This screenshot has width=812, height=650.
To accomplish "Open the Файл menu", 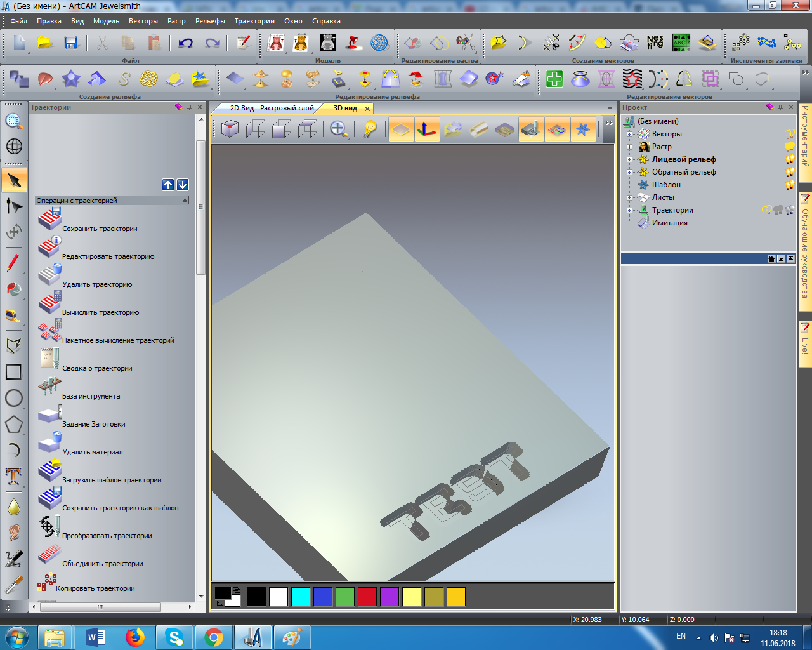I will tap(19, 21).
